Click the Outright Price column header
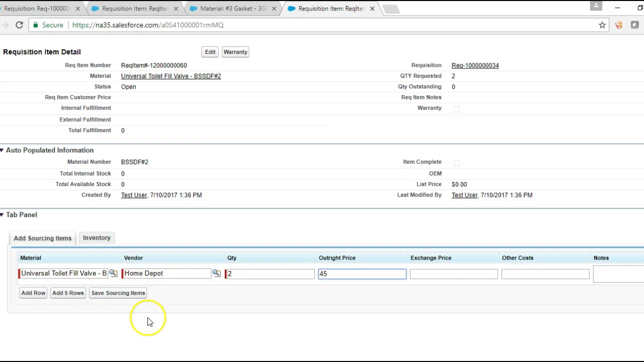Viewport: 644px width, 362px height. tap(337, 258)
